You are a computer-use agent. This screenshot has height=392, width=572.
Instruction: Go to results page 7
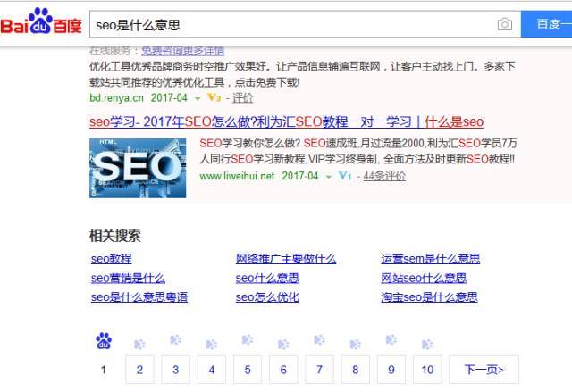pos(319,370)
